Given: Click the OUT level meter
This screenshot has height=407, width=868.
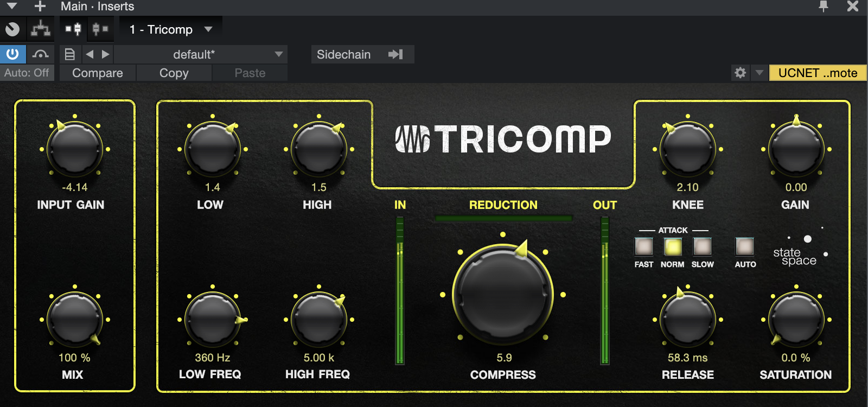Looking at the screenshot, I should 604,290.
